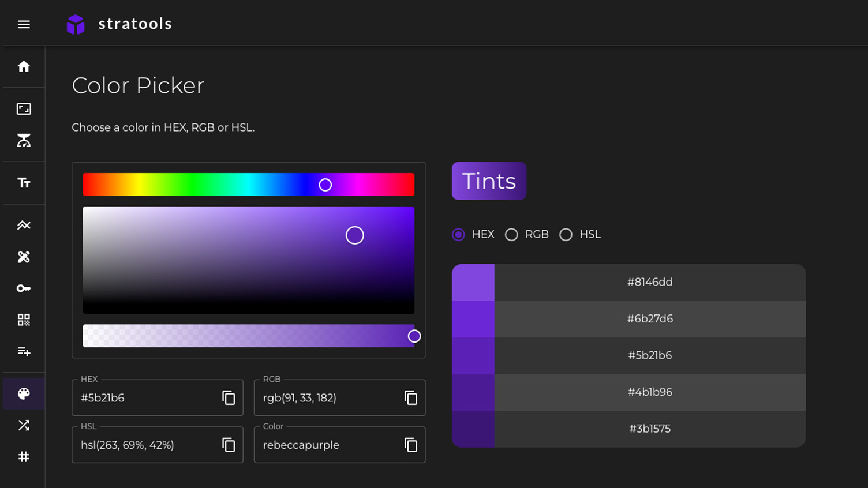Select the typography tool in the sidebar
This screenshot has width=868, height=488.
pos(23,182)
